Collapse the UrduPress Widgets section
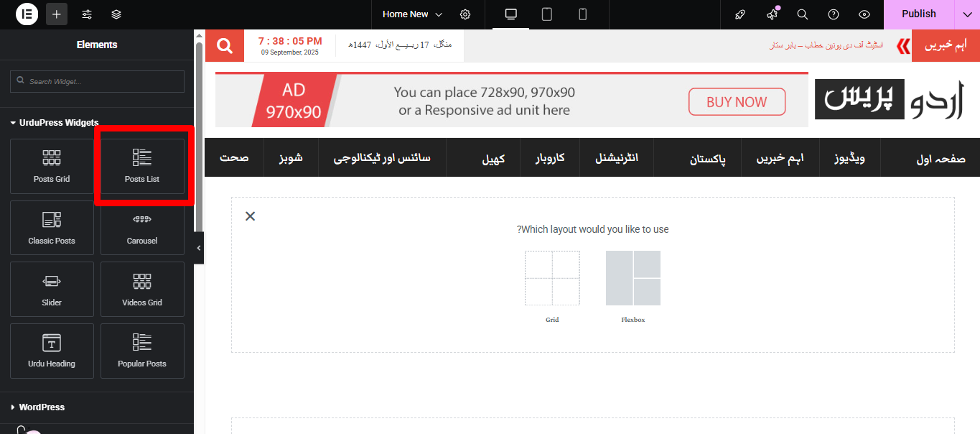The width and height of the screenshot is (980, 434). point(55,123)
